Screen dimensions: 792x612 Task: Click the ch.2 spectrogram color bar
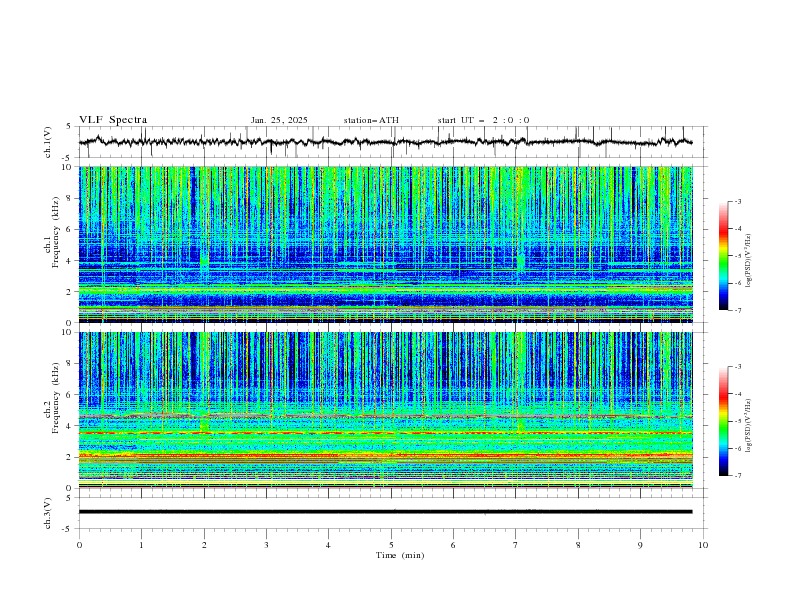pos(723,421)
